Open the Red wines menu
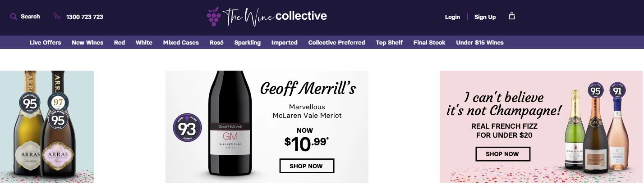644x193 pixels. point(120,43)
